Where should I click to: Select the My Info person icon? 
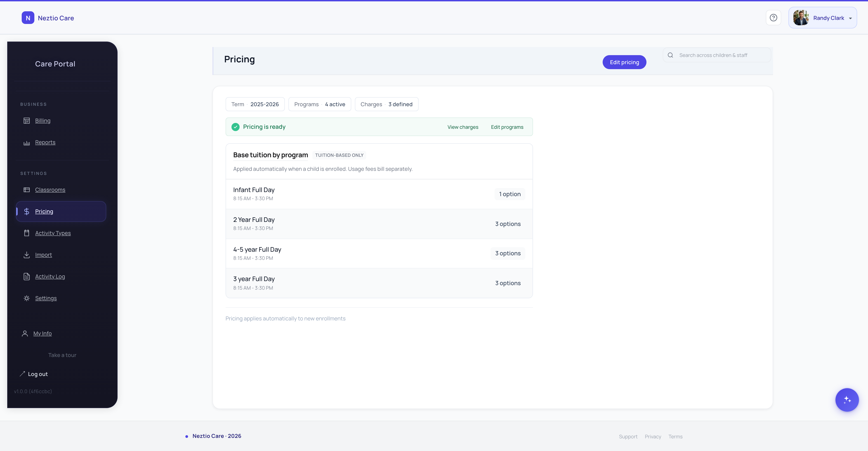point(25,334)
